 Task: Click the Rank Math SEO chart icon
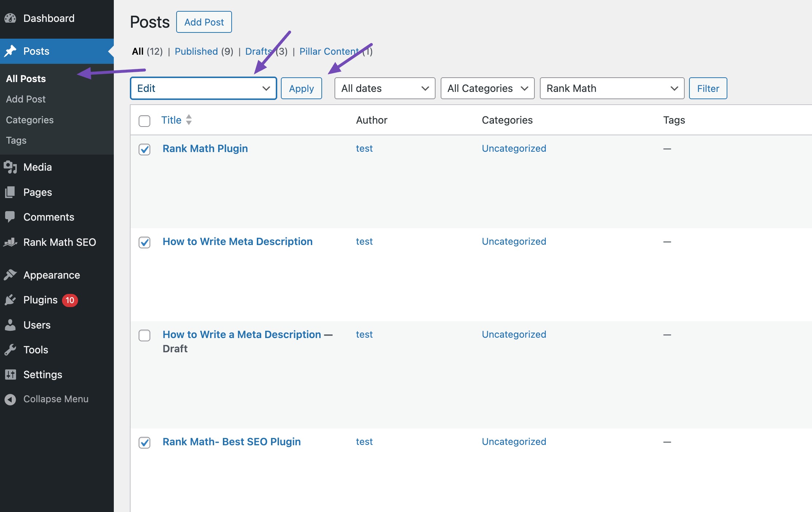pos(11,242)
